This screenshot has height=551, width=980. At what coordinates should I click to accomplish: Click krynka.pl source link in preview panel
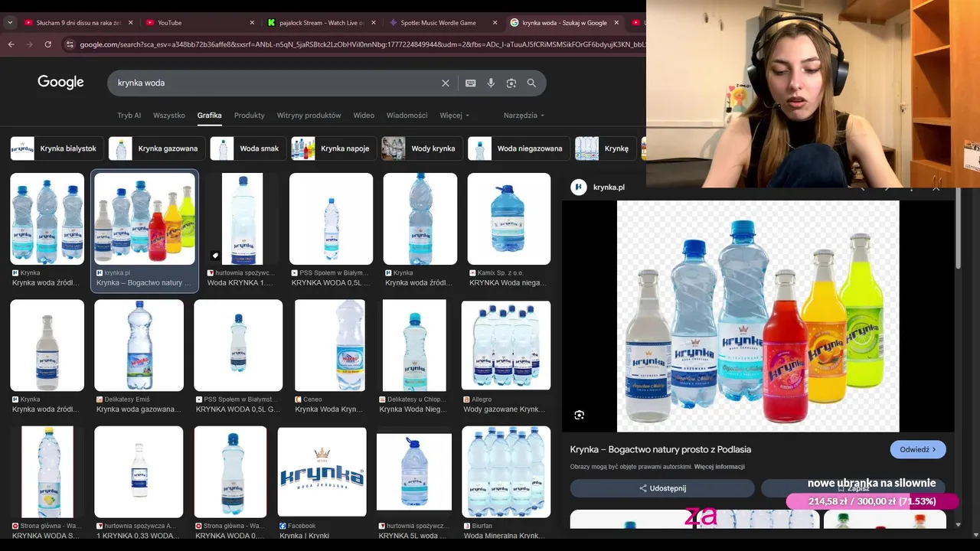[609, 187]
